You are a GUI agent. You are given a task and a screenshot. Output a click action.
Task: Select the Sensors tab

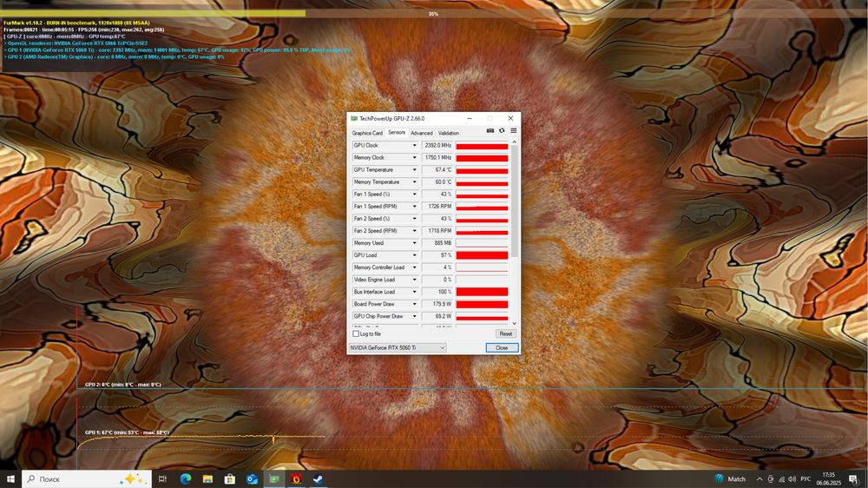coord(397,132)
